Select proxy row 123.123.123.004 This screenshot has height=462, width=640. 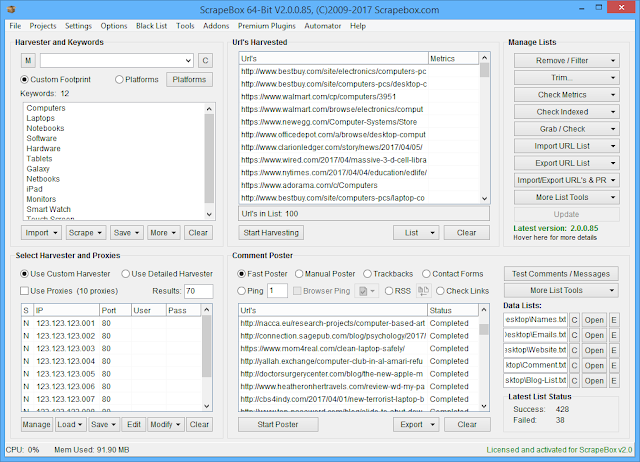coord(111,361)
